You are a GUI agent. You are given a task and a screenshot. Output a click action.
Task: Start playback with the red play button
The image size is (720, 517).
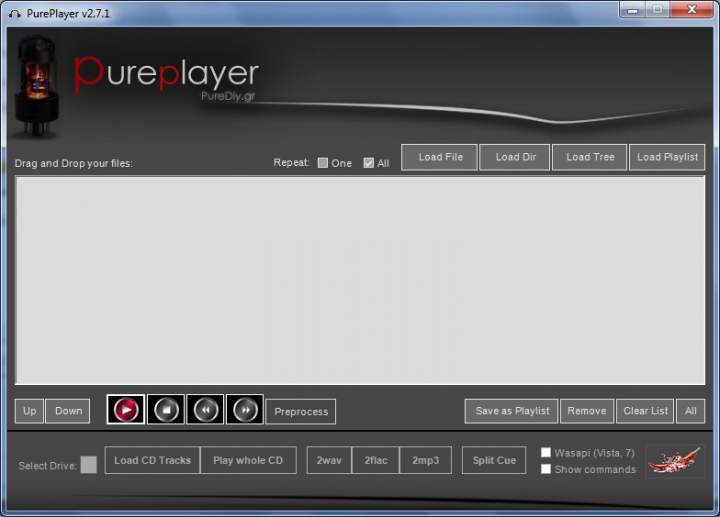[126, 409]
